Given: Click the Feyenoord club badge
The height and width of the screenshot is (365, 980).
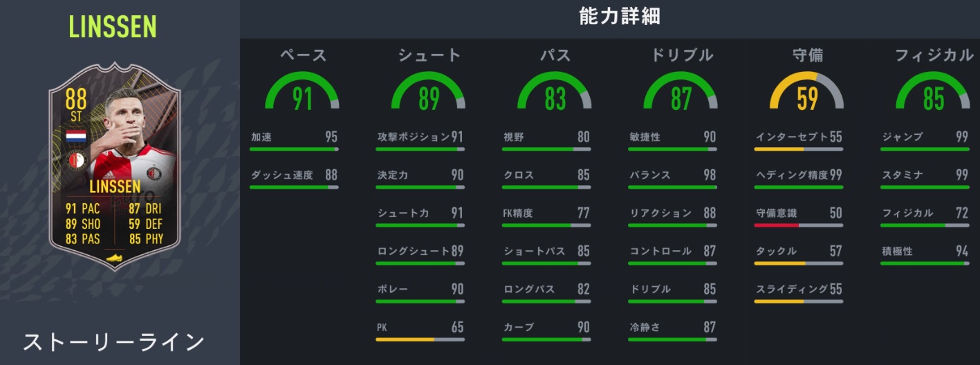Looking at the screenshot, I should 75,161.
